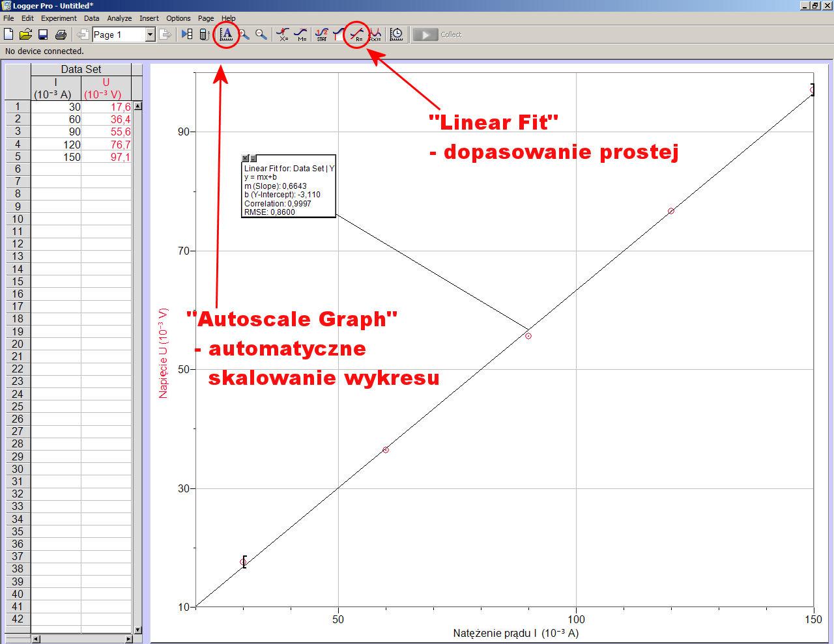The image size is (834, 644).
Task: Go to the next page arrow
Action: (165, 35)
